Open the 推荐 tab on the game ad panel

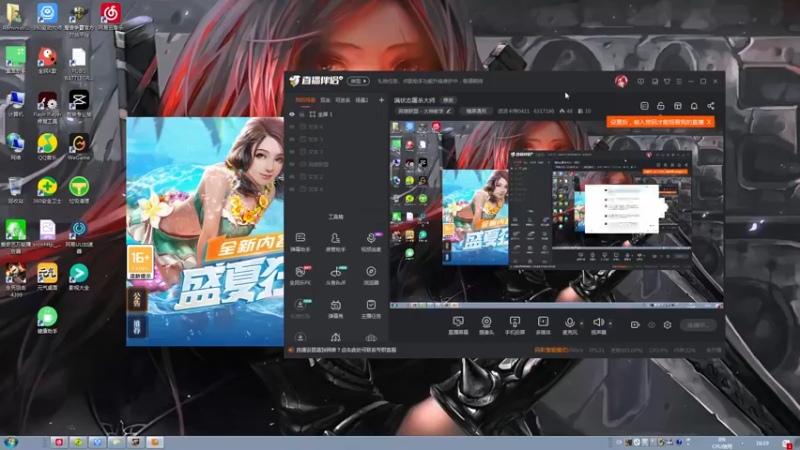(x=137, y=327)
